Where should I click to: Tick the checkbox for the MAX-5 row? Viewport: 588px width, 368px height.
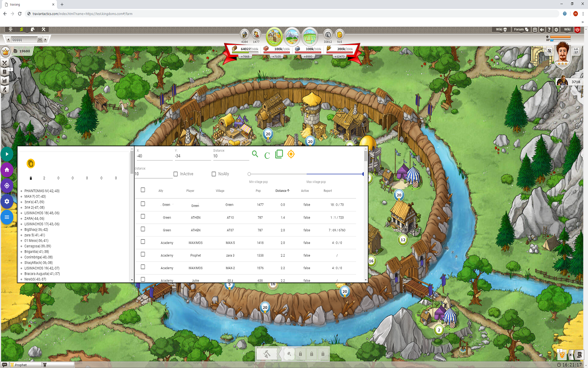tap(143, 241)
